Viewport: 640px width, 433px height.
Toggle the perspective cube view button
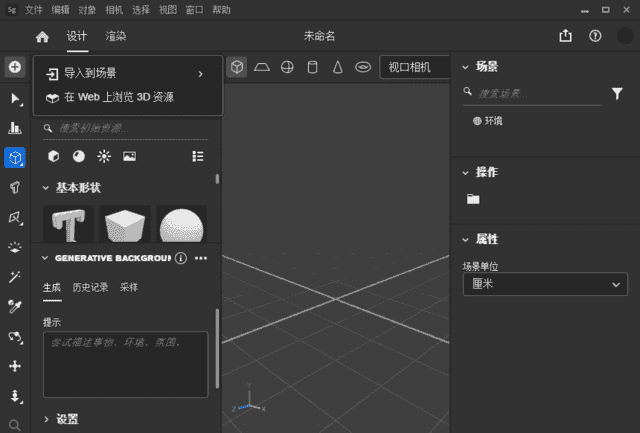point(237,67)
